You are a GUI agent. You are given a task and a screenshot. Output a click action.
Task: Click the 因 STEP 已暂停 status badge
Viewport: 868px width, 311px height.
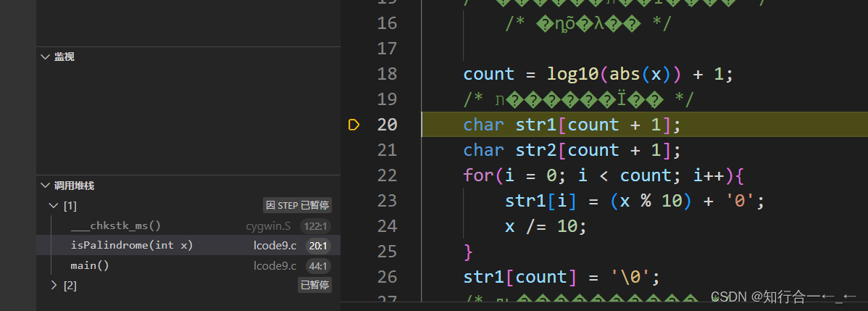pyautogui.click(x=297, y=206)
